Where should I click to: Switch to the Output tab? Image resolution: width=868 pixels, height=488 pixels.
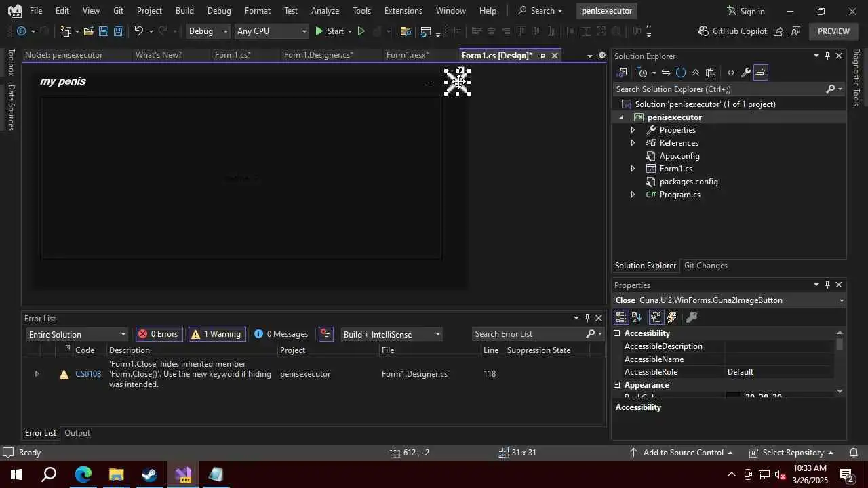tap(77, 433)
